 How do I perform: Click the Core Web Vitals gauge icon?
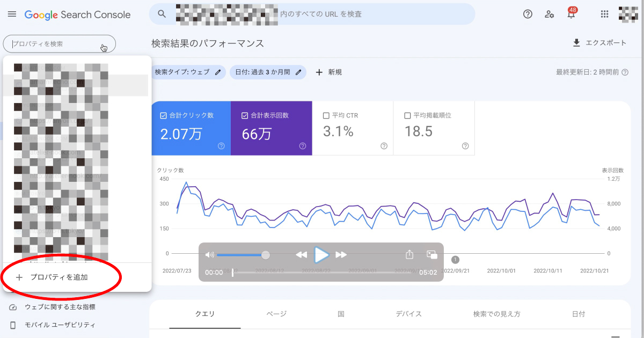tap(13, 307)
